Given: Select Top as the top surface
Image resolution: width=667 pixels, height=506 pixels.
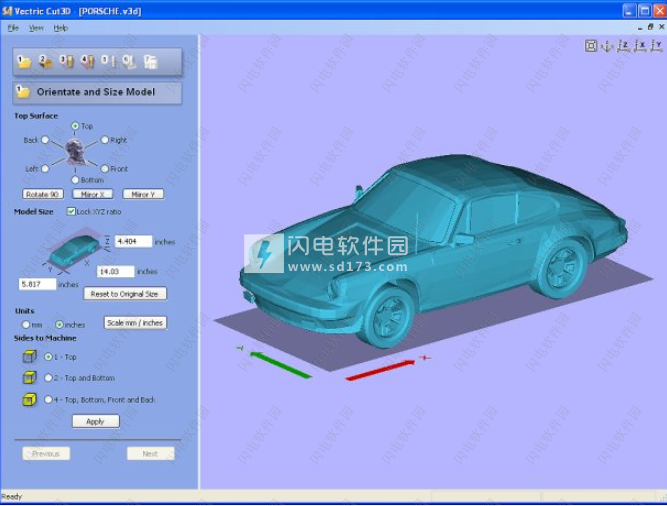Looking at the screenshot, I should (75, 126).
